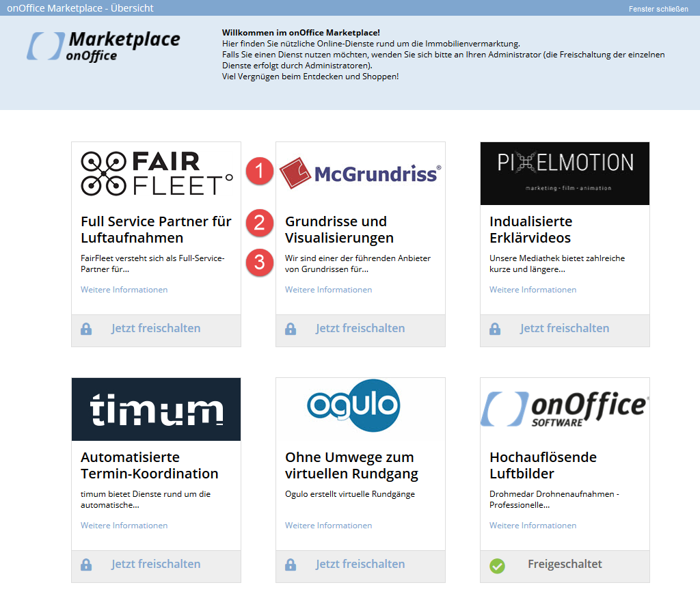Click the 'Freigeschaltet' status on onOffice Software card
Screen dimensions: 700x611
[x=565, y=564]
